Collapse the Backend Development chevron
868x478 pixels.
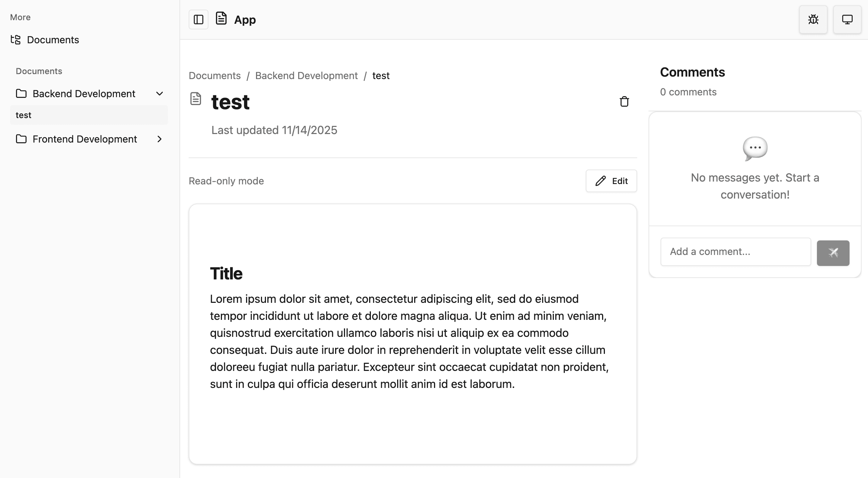(x=160, y=94)
